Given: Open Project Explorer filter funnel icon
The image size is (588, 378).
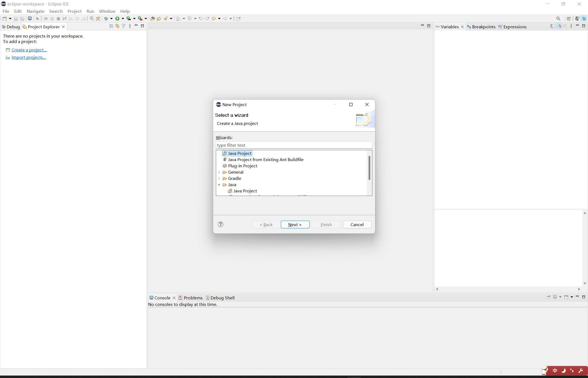Looking at the screenshot, I should click(x=123, y=26).
